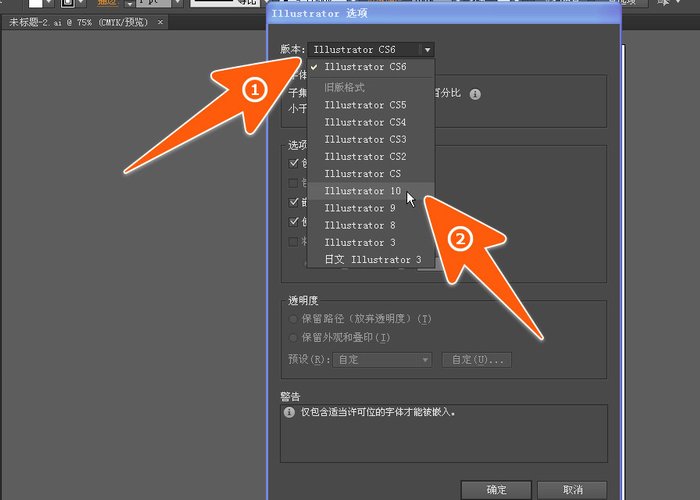
Task: Click the 取消 button
Action: (572, 490)
